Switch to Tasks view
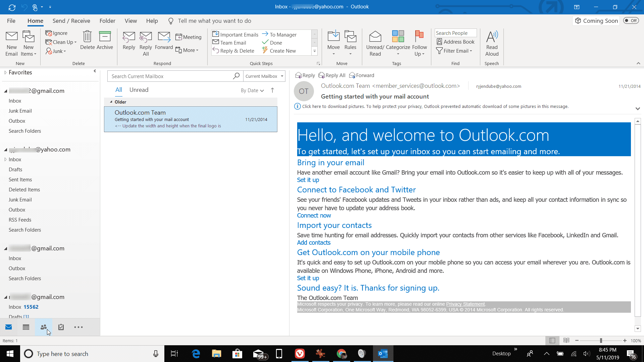Viewport: 644px width, 362px height. coord(61,327)
